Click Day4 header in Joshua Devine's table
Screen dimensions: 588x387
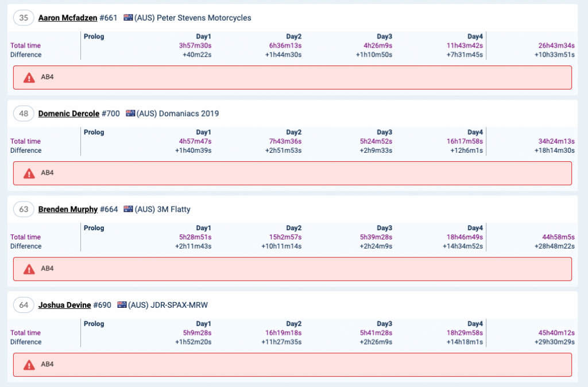click(475, 323)
